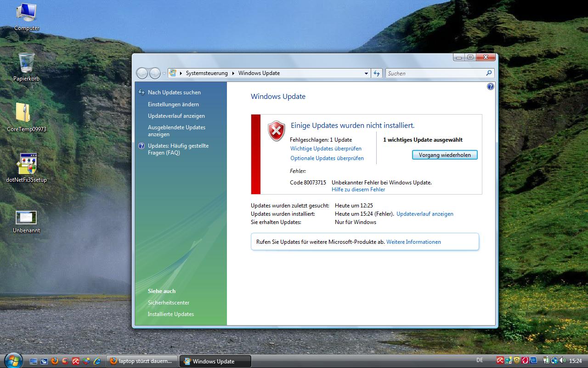Open the Windows Start orb
The width and height of the screenshot is (588, 368).
(x=13, y=360)
